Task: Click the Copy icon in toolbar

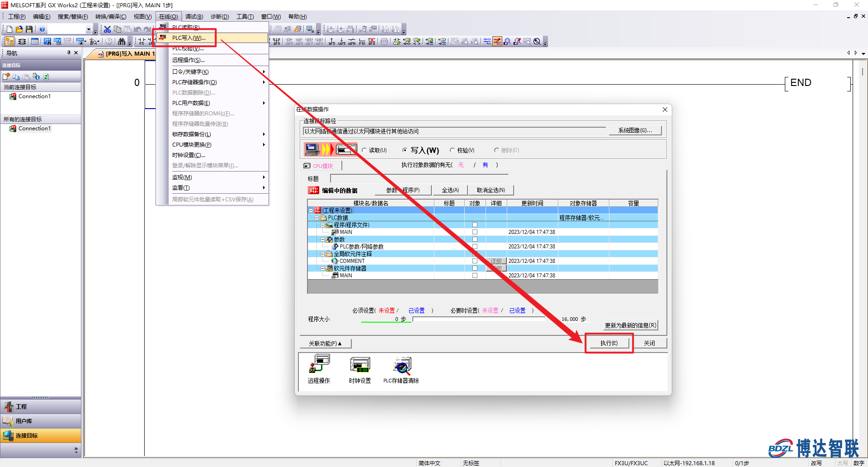Action: point(118,29)
